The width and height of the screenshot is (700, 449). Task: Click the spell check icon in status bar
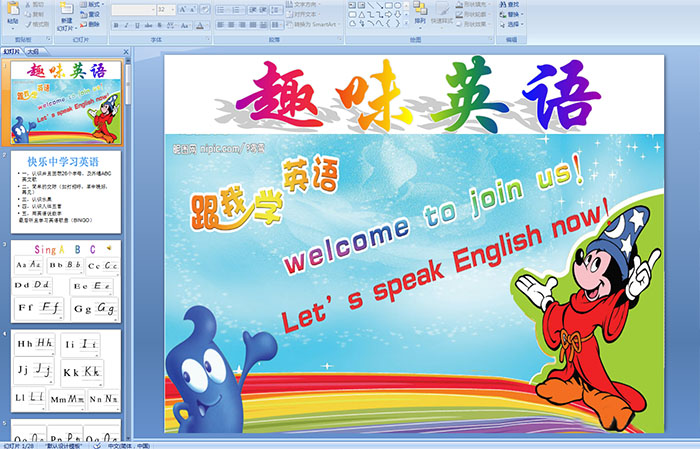coord(97,445)
